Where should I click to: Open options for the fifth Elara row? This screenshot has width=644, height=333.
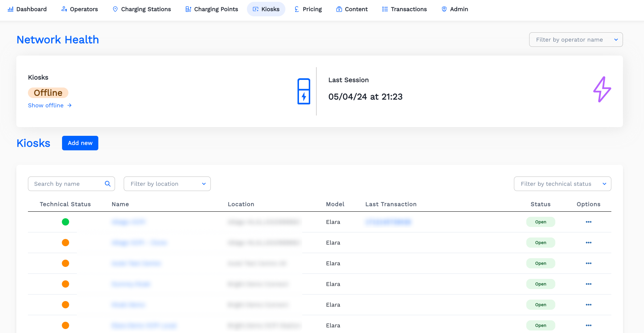click(x=588, y=305)
